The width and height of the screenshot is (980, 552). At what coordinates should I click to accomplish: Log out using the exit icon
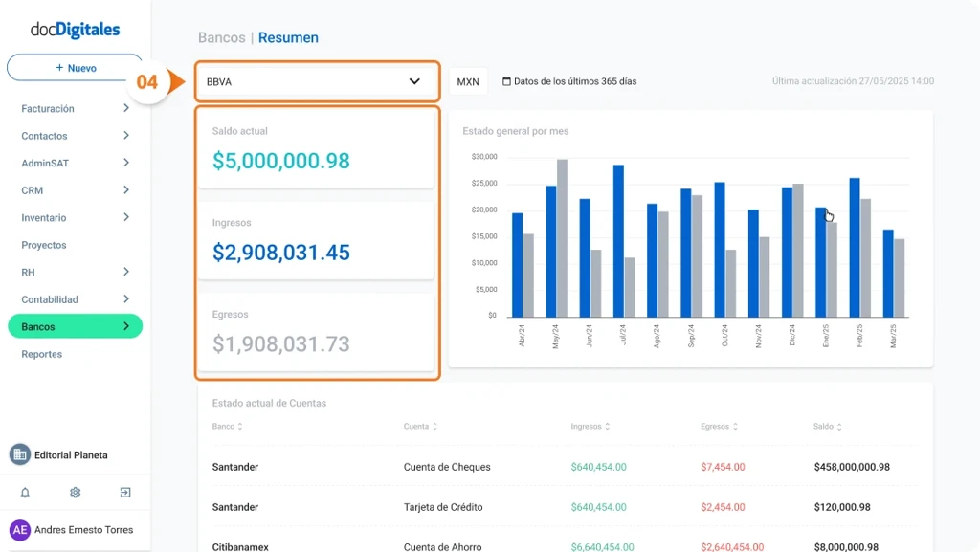pos(124,492)
